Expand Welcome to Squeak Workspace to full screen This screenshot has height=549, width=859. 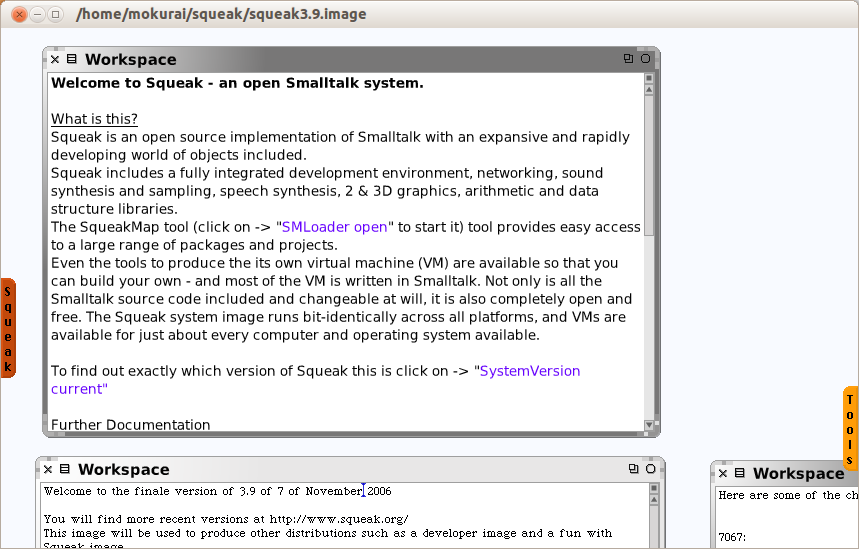(x=628, y=59)
